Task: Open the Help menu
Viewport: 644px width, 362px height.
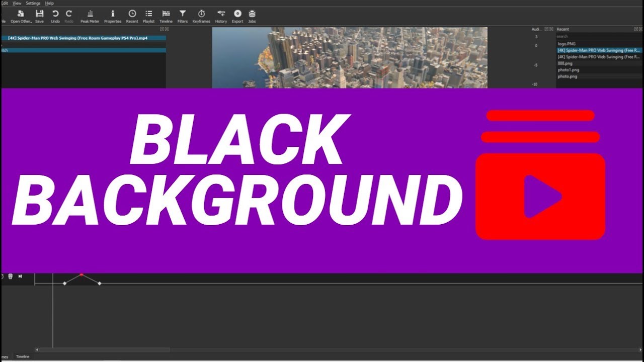Action: pos(49,3)
